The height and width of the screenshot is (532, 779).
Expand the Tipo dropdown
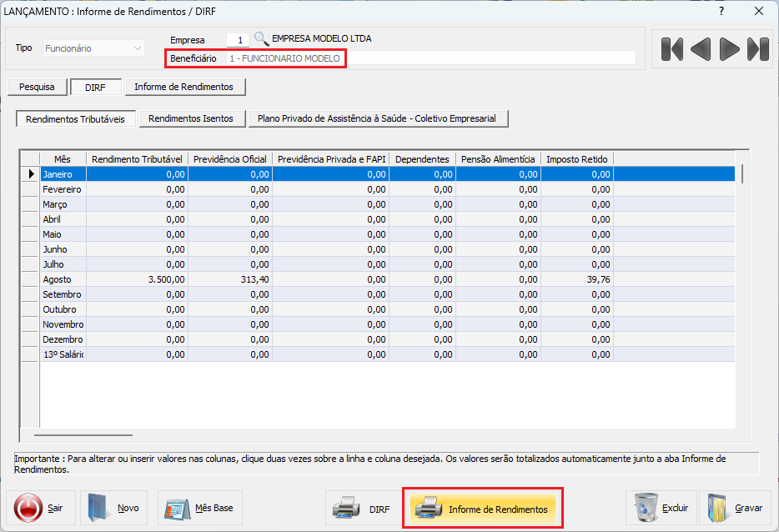click(x=138, y=48)
